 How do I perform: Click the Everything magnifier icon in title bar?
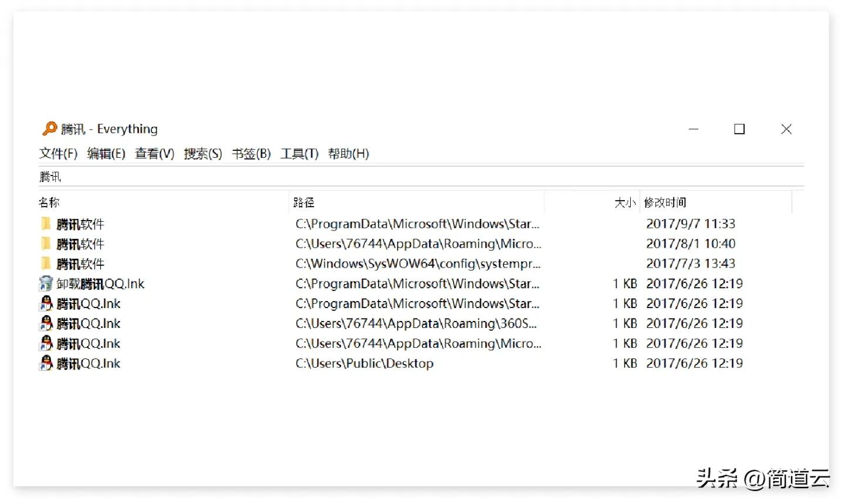click(50, 128)
